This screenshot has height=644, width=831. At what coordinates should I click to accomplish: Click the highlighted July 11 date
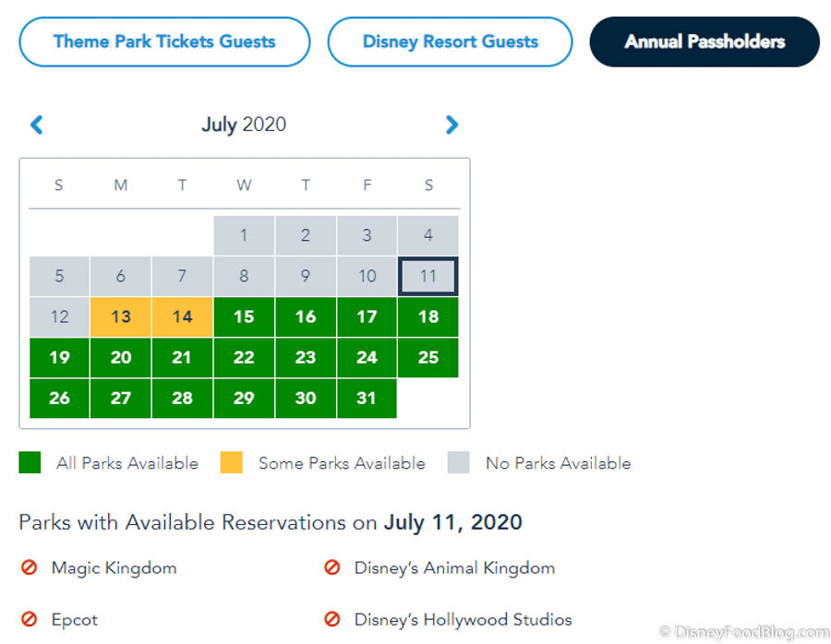(428, 276)
